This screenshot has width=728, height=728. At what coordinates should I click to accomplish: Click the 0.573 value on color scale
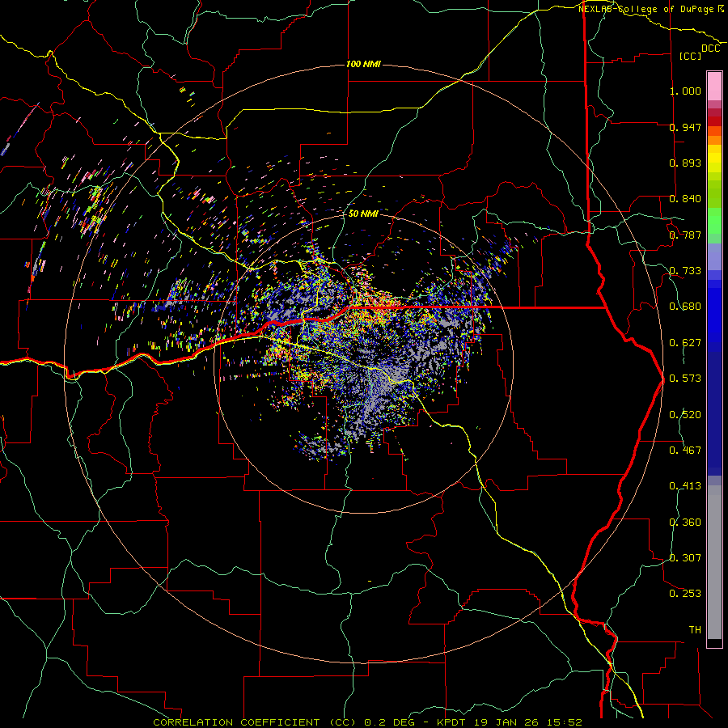coord(685,379)
